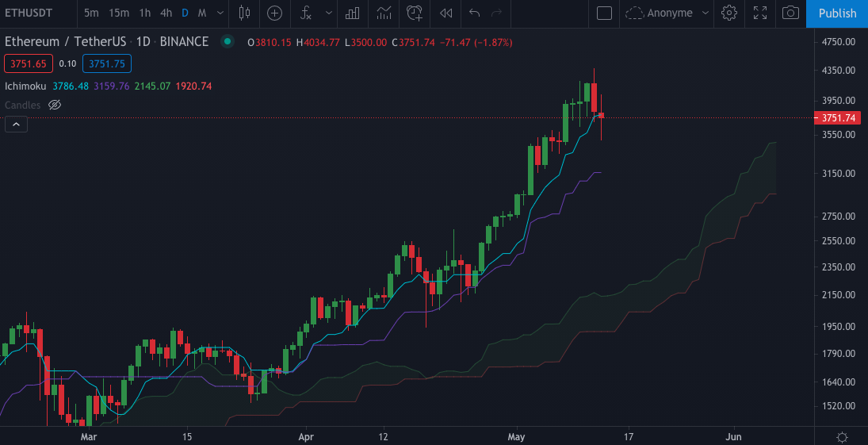868x445 pixels.
Task: Start bar replay with the rewind icon
Action: pos(446,13)
